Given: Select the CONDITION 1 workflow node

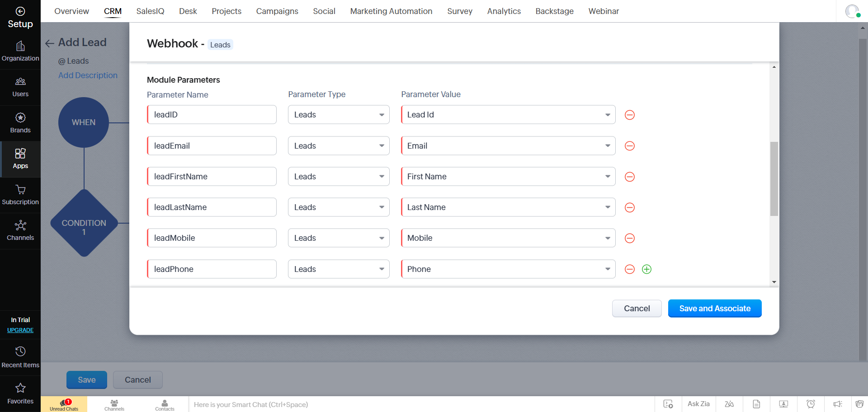Looking at the screenshot, I should 84,223.
